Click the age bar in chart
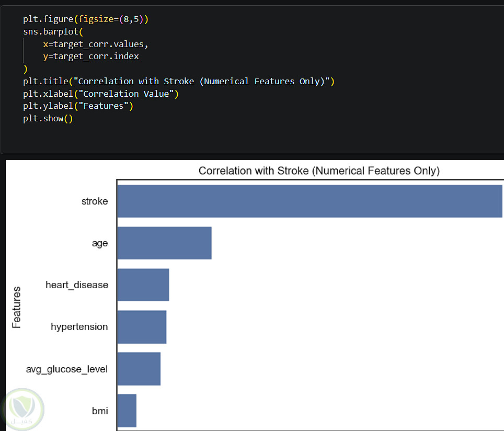Viewport: 504px width, 431px height. pyautogui.click(x=164, y=243)
